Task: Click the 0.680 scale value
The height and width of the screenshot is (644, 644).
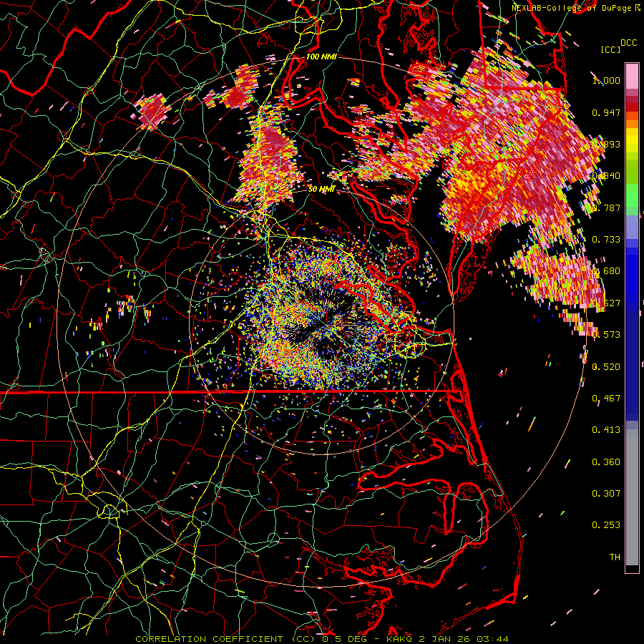Action: [606, 271]
